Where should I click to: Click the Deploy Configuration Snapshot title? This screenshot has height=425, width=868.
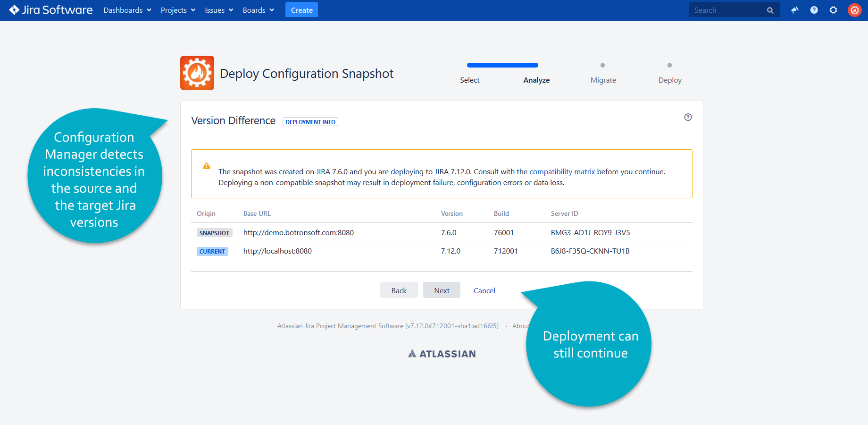point(307,74)
